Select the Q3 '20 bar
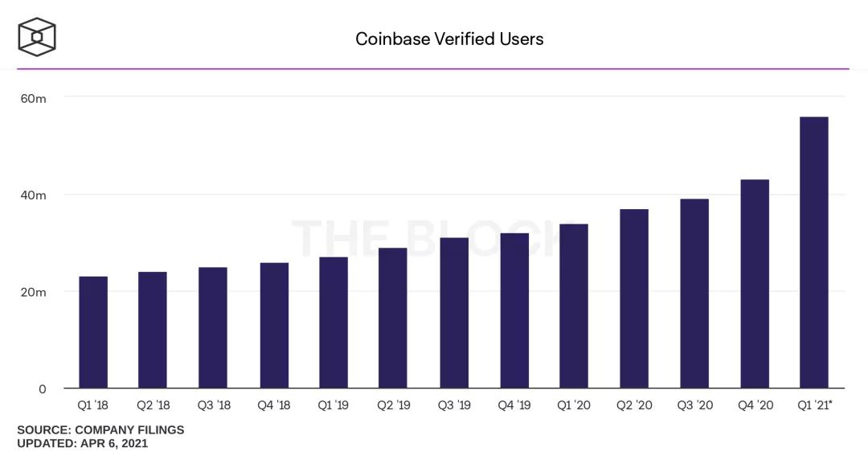This screenshot has width=868, height=456. click(x=694, y=294)
